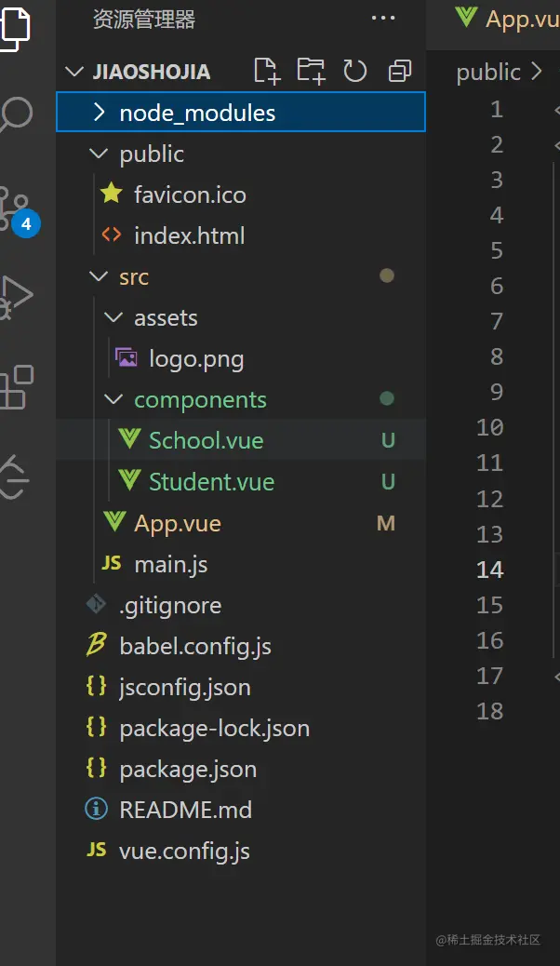Open the Extensions view in activity bar

pyautogui.click(x=16, y=387)
